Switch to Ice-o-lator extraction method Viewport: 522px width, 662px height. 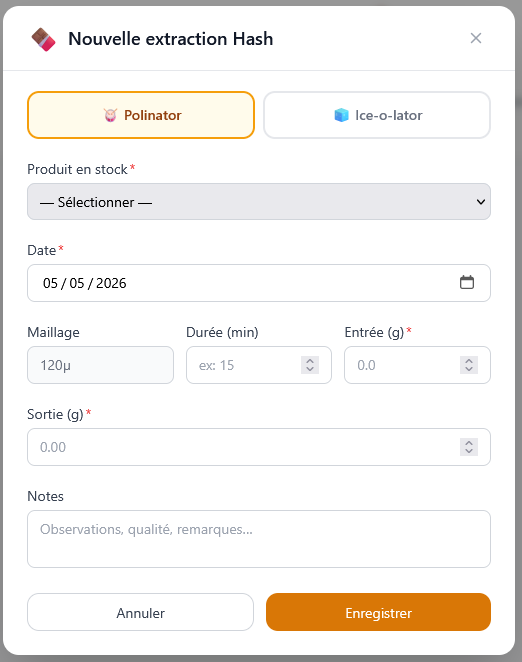click(x=377, y=115)
